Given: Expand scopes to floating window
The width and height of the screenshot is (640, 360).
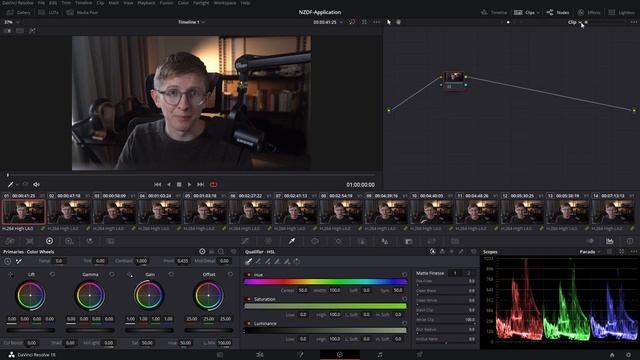Looking at the screenshot, I should [x=622, y=252].
